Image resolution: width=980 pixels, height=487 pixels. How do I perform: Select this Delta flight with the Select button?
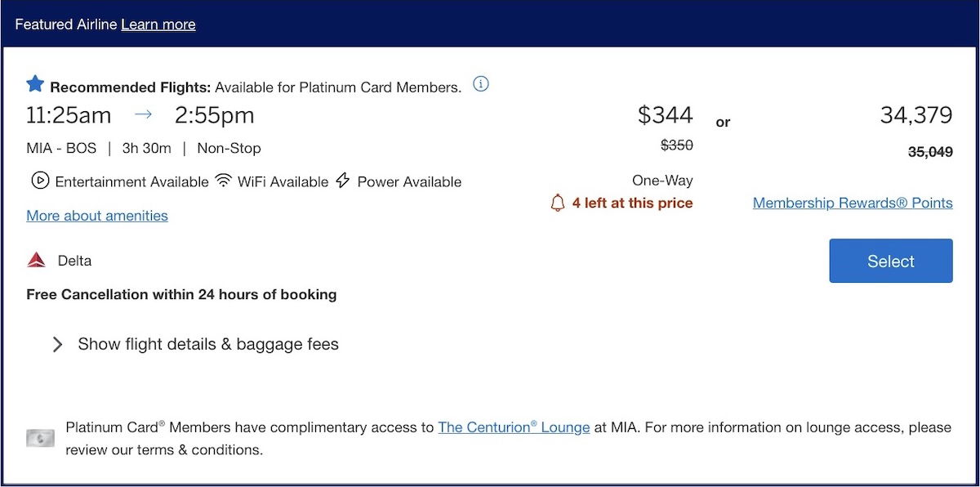coord(891,261)
